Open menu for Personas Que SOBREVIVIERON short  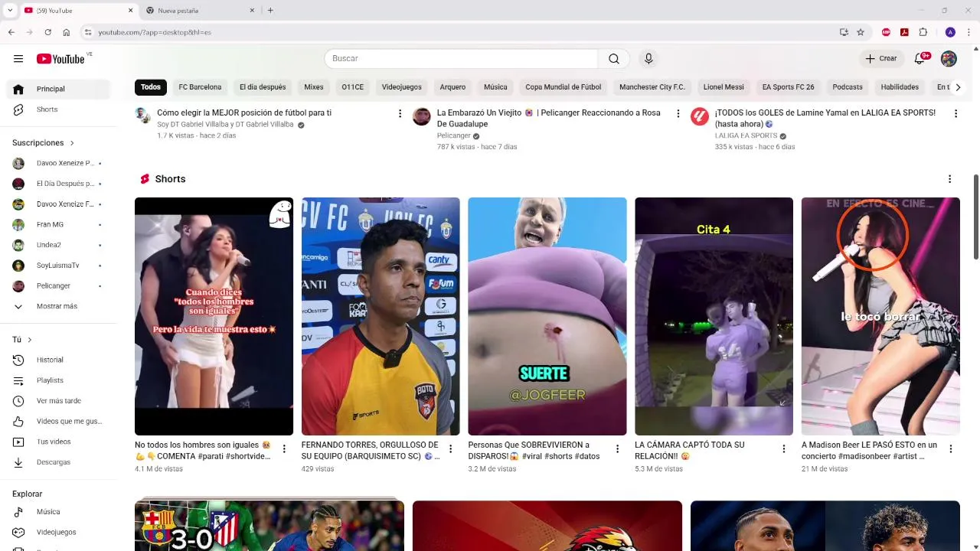click(x=617, y=449)
